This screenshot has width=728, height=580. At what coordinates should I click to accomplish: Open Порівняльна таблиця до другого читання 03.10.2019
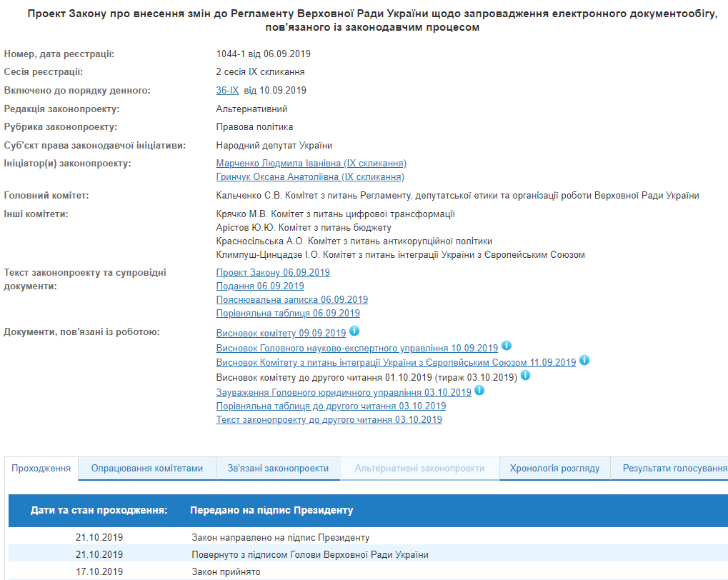point(331,405)
